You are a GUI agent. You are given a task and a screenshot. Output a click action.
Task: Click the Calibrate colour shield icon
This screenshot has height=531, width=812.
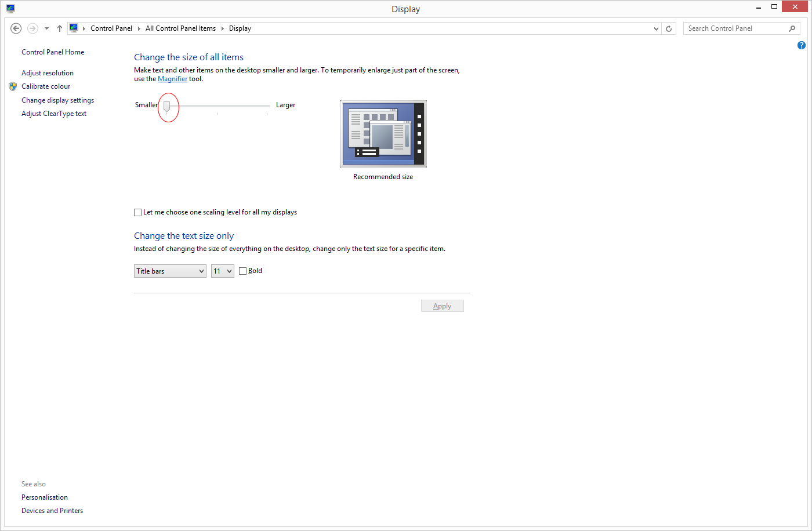point(13,86)
